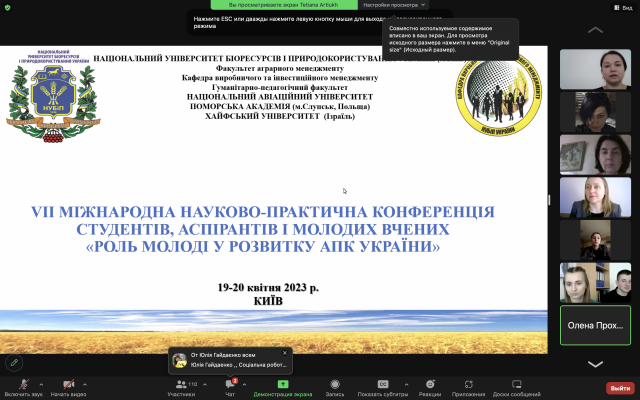The height and width of the screenshot is (400, 640).
Task: Select the topmost participant video of woman speaking
Action: (595, 69)
